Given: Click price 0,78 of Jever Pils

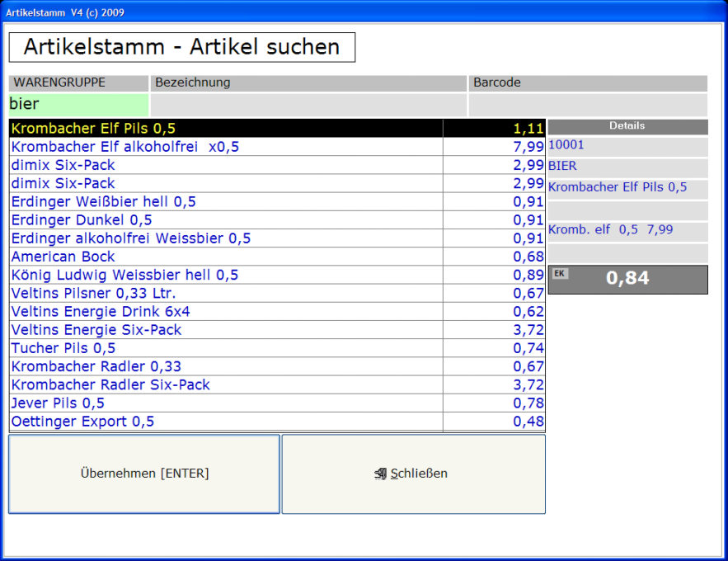Looking at the screenshot, I should [528, 403].
